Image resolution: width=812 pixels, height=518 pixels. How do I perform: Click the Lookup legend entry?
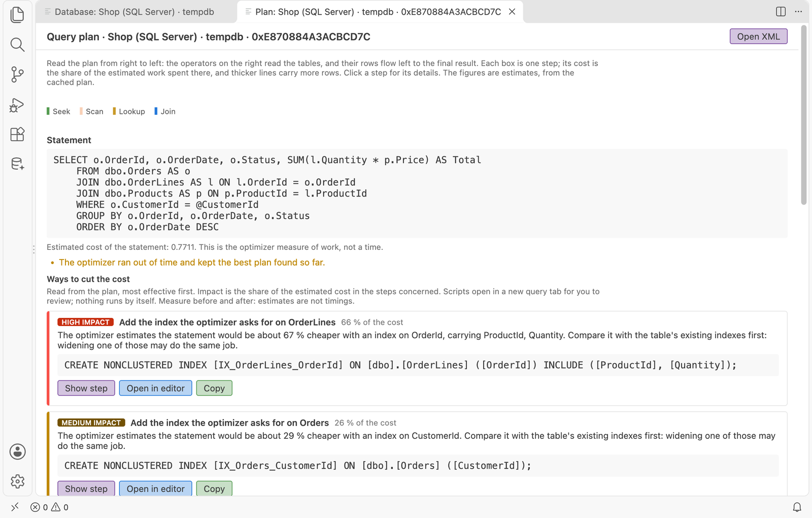pyautogui.click(x=129, y=111)
